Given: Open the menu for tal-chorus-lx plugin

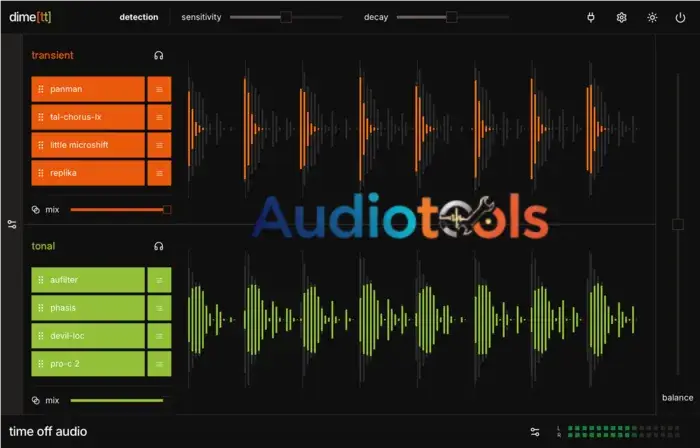Looking at the screenshot, I should pos(159,117).
